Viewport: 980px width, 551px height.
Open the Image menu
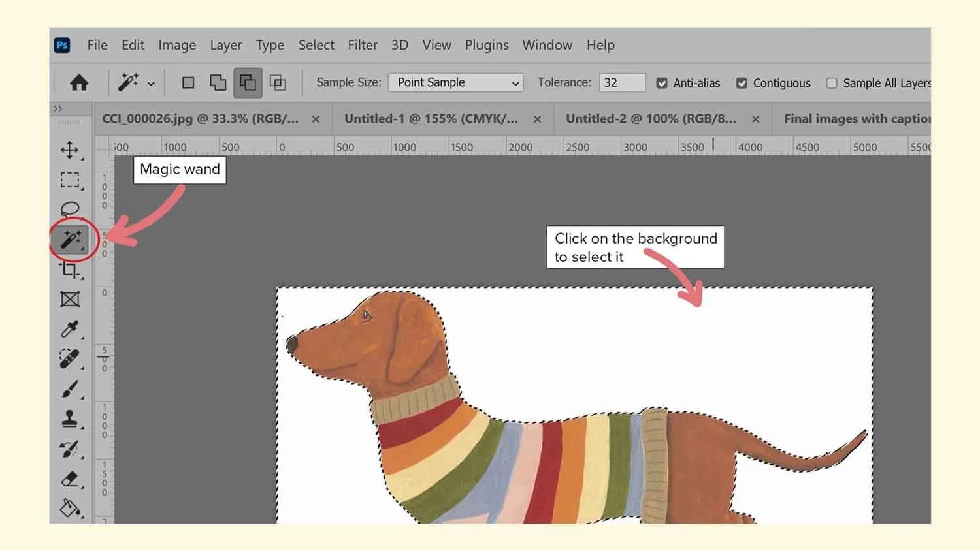[x=177, y=45]
